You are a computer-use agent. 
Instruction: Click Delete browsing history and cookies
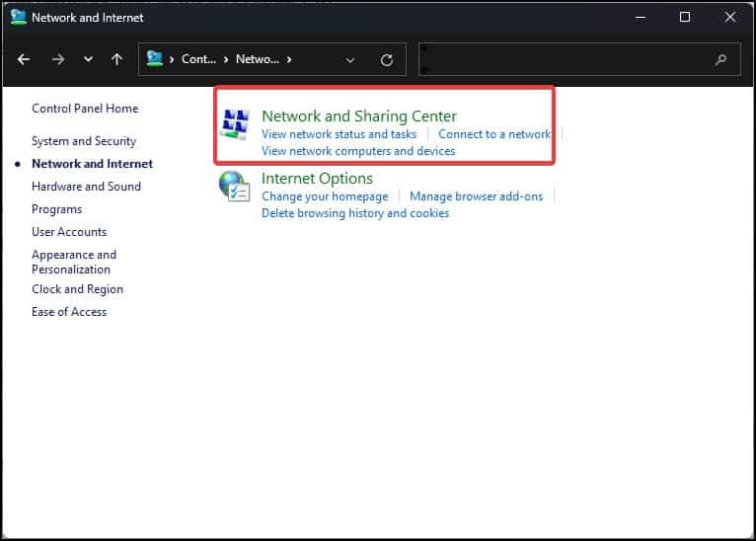pyautogui.click(x=355, y=213)
